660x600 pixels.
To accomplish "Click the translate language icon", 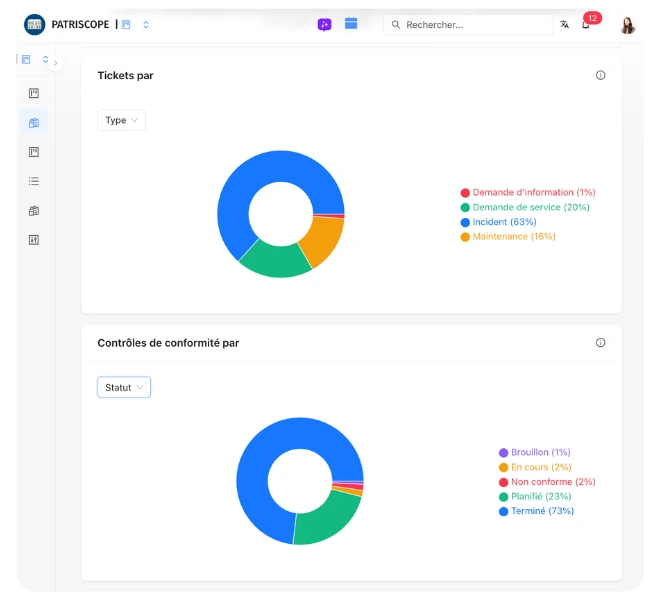I will pos(564,24).
